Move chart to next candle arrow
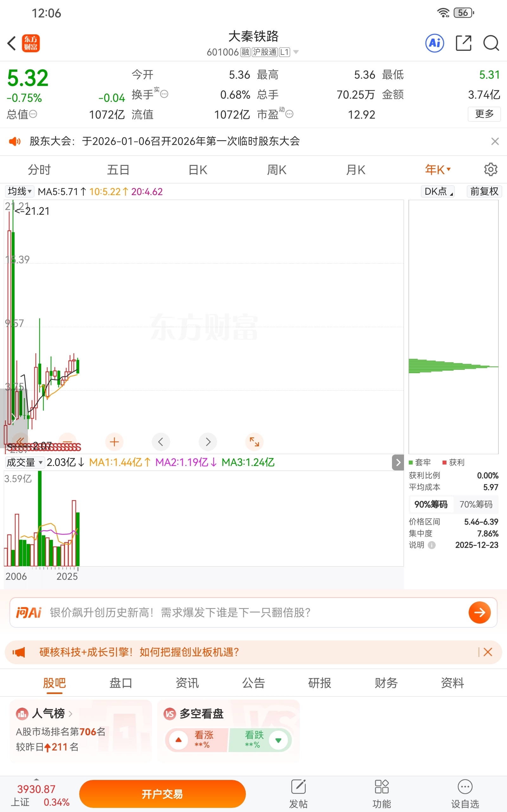507x812 pixels. (x=208, y=442)
